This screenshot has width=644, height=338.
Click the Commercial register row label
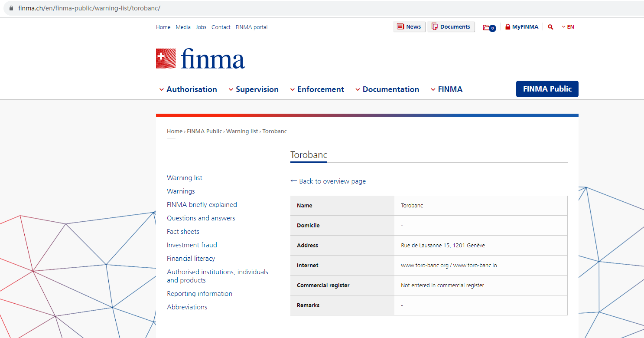click(x=323, y=285)
